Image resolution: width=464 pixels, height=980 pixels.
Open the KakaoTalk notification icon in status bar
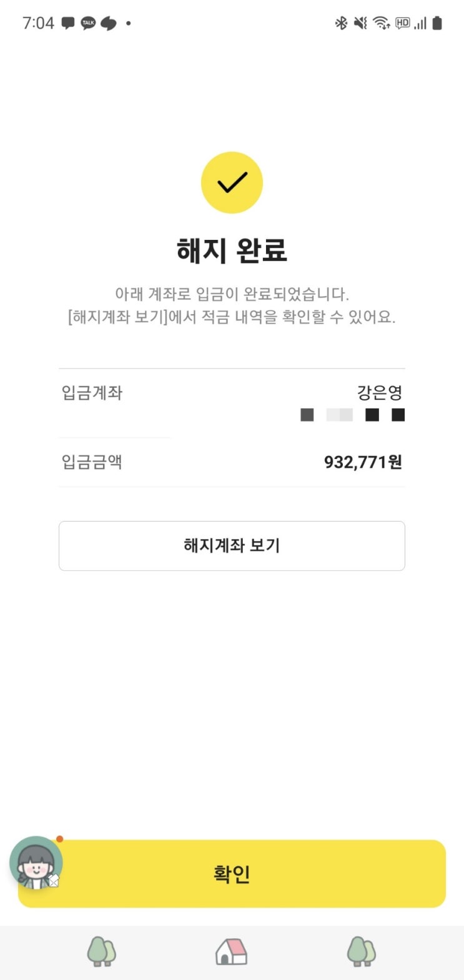88,23
